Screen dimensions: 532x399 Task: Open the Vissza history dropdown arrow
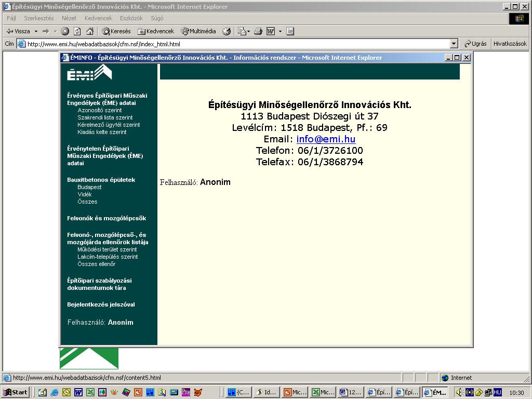[36, 32]
